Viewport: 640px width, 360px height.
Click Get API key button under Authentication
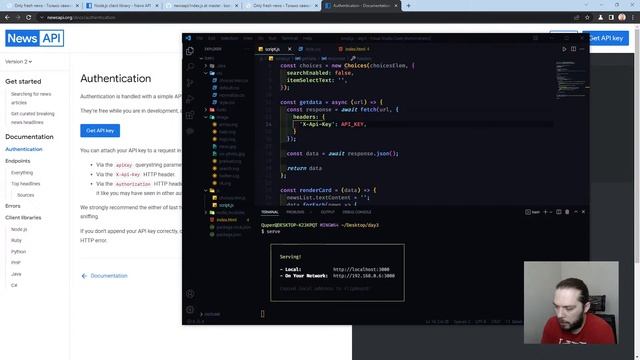(x=100, y=131)
